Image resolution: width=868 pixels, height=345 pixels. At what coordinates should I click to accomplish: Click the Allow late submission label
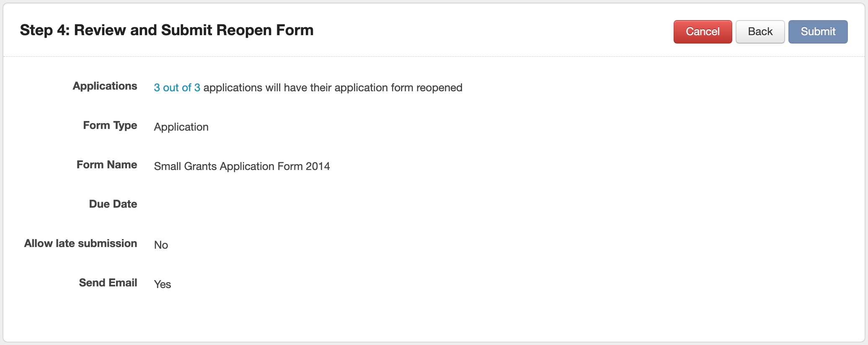pyautogui.click(x=80, y=243)
